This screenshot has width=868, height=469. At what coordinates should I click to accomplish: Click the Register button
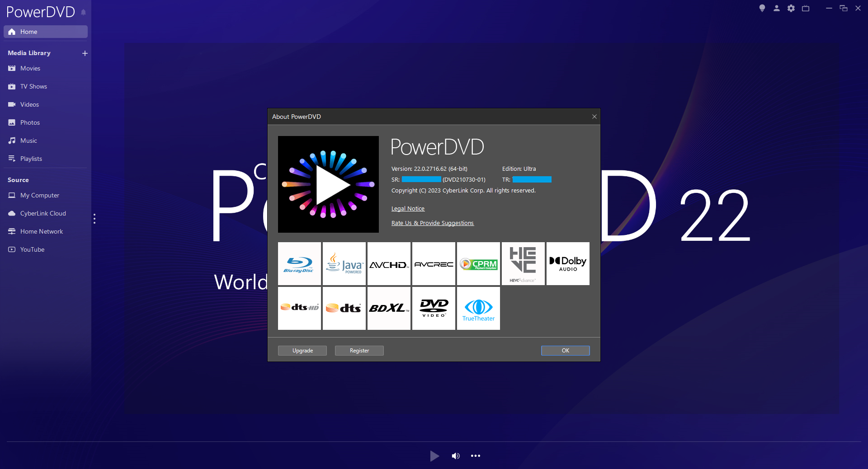(359, 351)
